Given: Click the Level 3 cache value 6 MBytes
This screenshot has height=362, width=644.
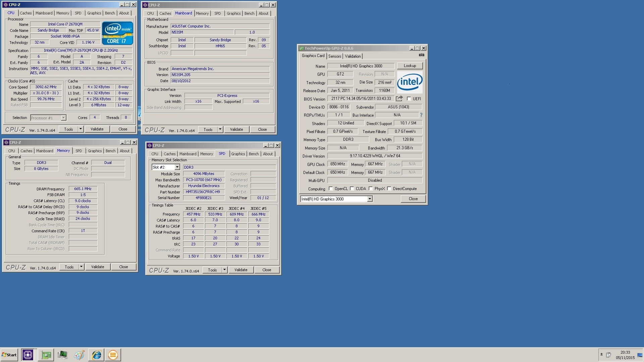Looking at the screenshot, I should 99,105.
